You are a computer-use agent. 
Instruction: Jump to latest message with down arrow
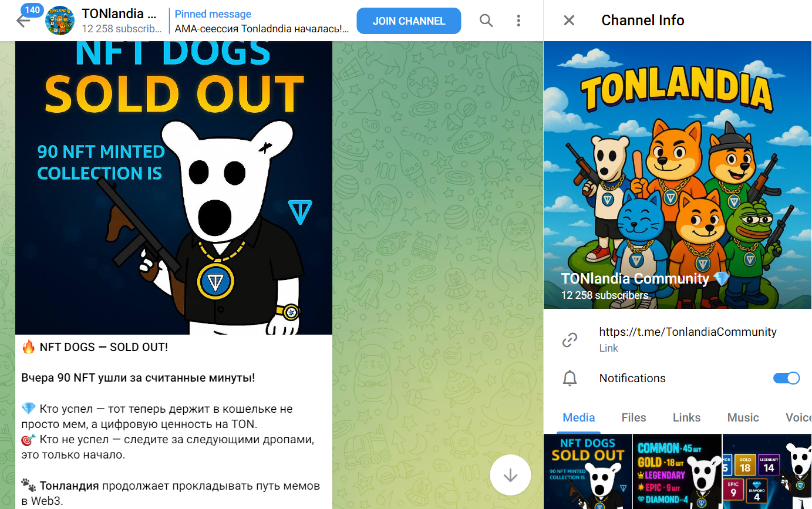pyautogui.click(x=510, y=475)
